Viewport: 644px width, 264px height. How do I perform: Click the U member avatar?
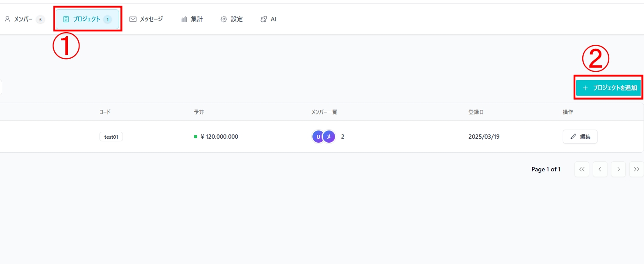(x=318, y=137)
